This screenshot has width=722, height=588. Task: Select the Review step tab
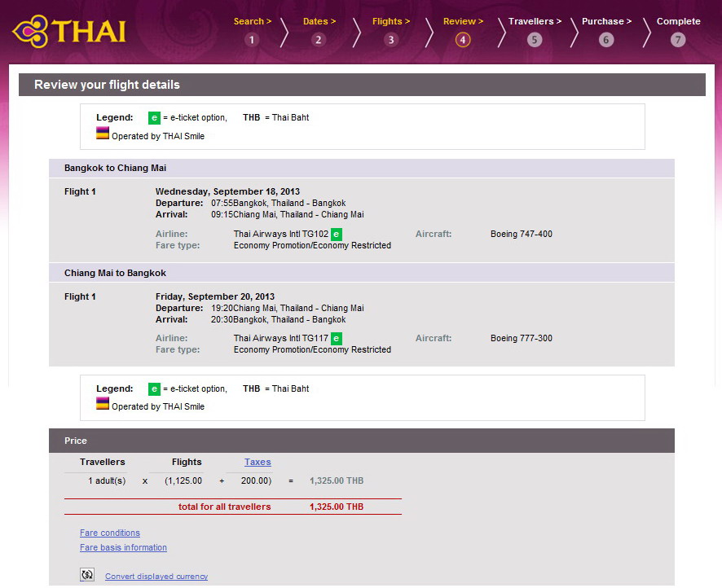(463, 21)
